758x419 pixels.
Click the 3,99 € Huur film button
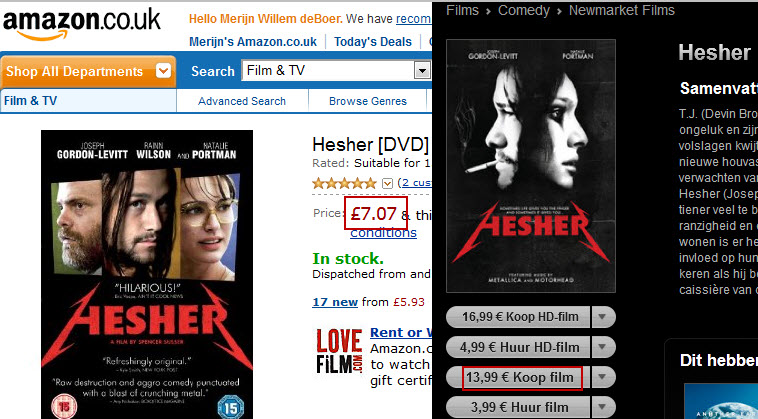coord(518,407)
